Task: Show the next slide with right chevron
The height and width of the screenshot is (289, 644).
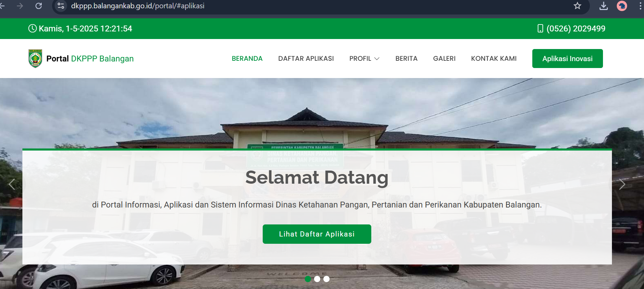Action: [622, 184]
